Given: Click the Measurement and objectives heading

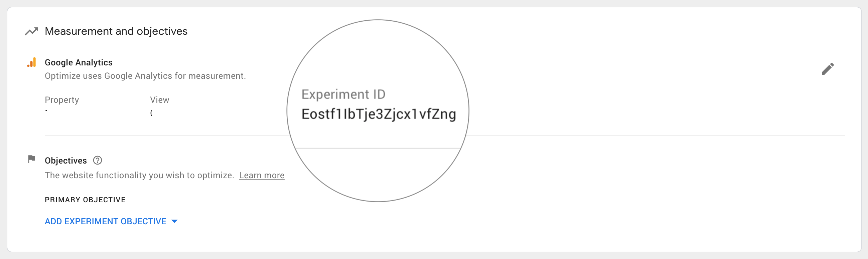Looking at the screenshot, I should 116,31.
